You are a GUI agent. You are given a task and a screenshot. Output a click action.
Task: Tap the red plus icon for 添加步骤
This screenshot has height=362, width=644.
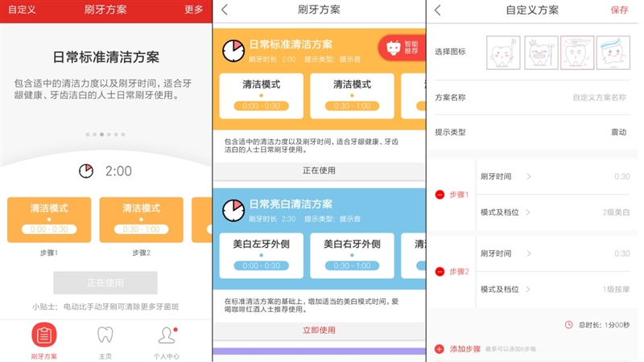point(440,349)
